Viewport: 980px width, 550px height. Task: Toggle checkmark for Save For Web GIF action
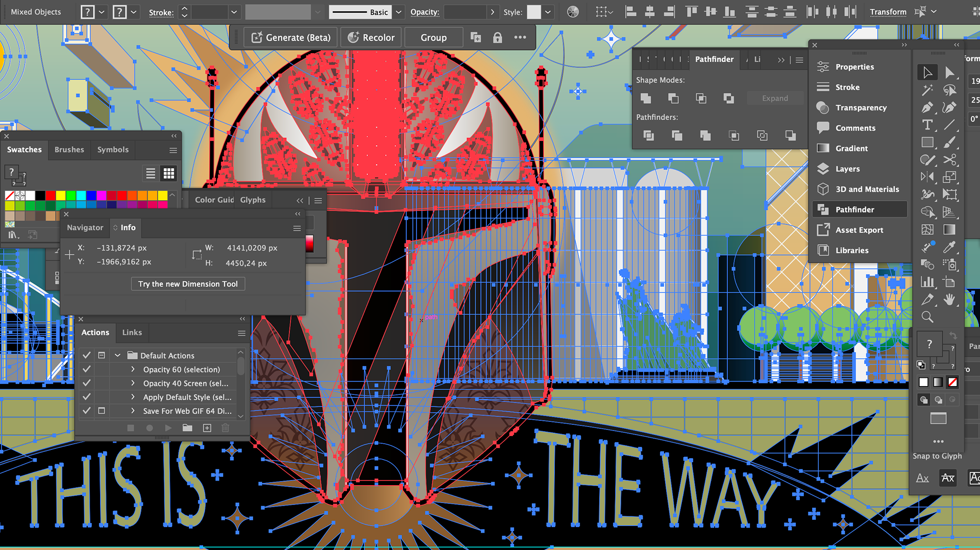pos(87,410)
